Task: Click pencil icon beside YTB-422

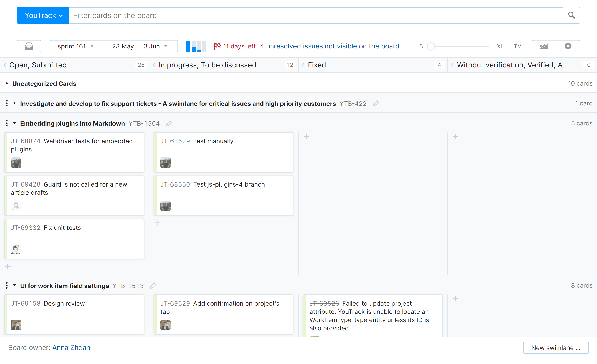Action: tap(376, 103)
